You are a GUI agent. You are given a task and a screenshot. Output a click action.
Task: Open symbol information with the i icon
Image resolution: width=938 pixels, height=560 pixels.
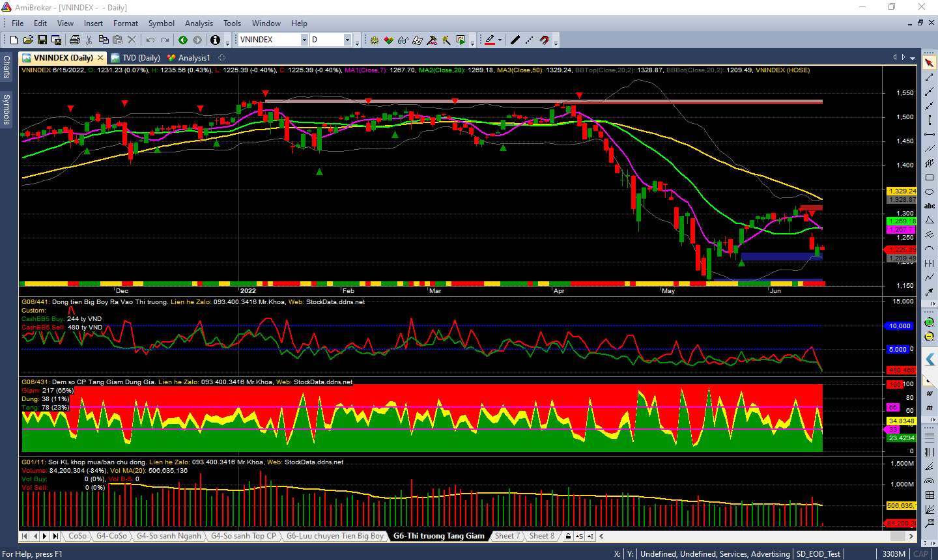(215, 40)
